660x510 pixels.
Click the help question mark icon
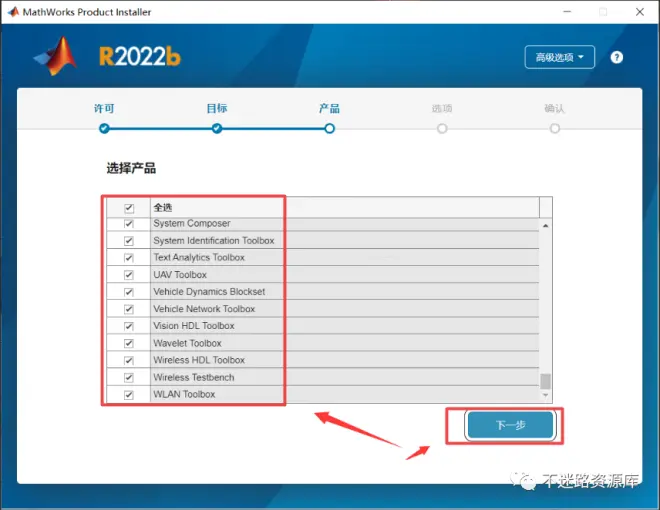(x=616, y=57)
